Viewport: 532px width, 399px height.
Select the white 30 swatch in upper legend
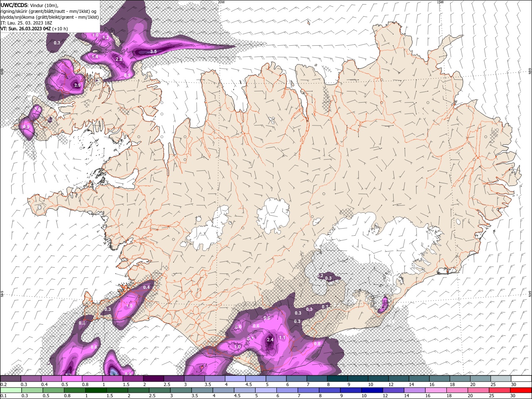[x=521, y=379]
